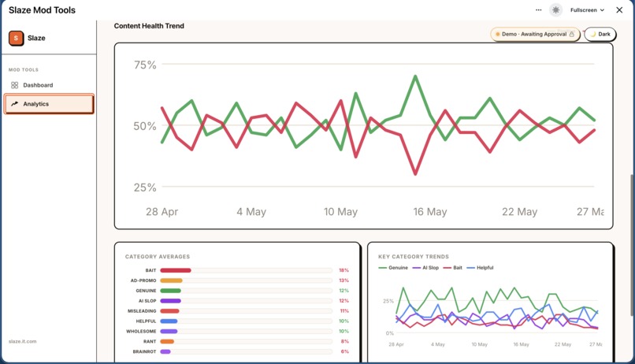
Task: Click the MISLEADING category row label
Action: click(142, 311)
